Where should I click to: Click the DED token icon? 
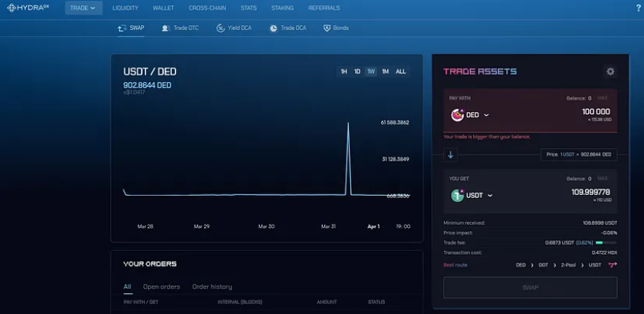(457, 115)
